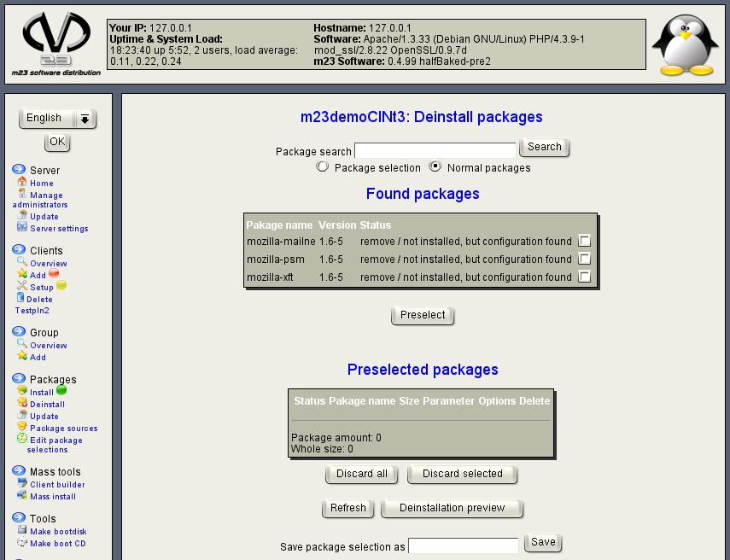Tick the mozilla-psm package checkbox
This screenshot has height=560, width=730.
coord(584,259)
